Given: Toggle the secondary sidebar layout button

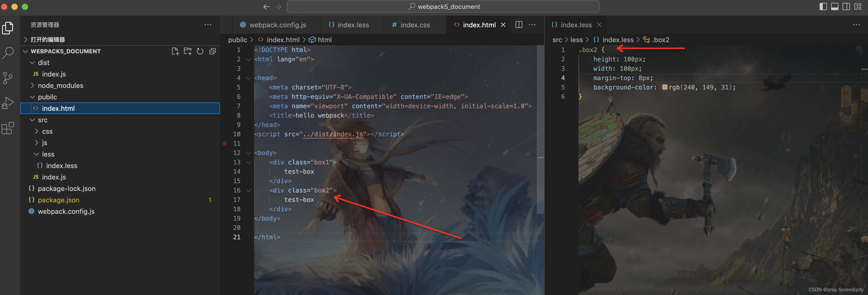Looking at the screenshot, I should pyautogui.click(x=846, y=7).
